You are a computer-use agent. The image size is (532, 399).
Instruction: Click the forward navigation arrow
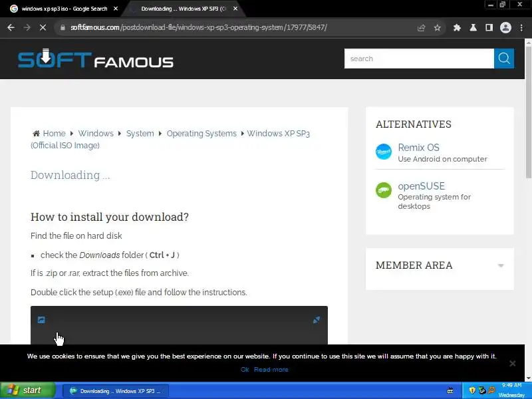pos(27,27)
